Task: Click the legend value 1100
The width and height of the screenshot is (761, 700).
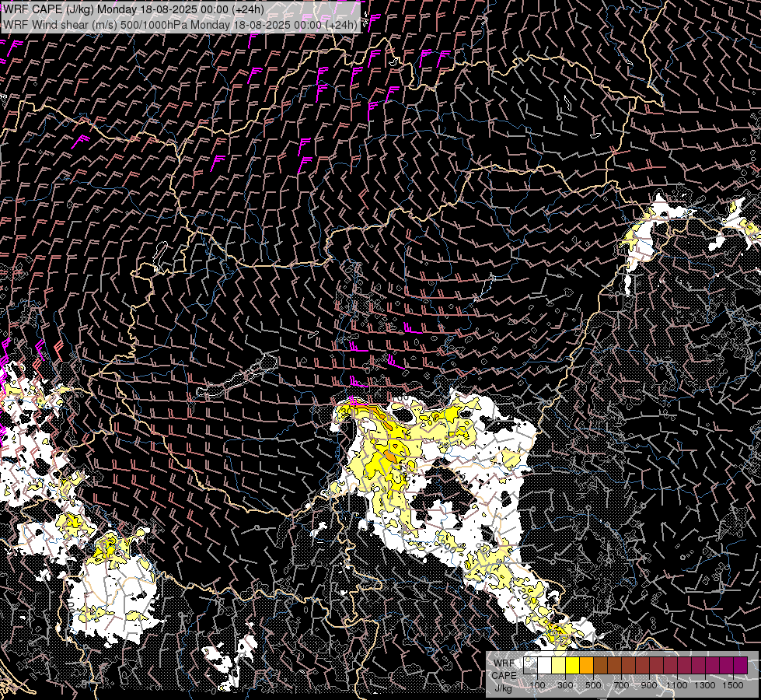Action: tap(677, 685)
